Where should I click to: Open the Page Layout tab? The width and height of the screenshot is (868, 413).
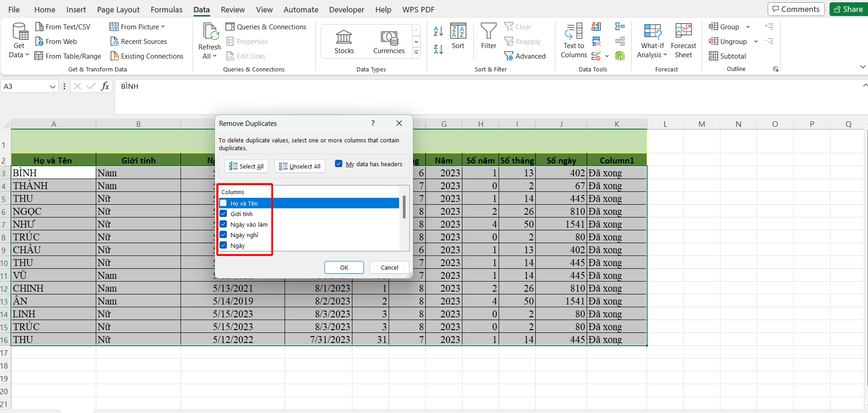click(x=118, y=10)
